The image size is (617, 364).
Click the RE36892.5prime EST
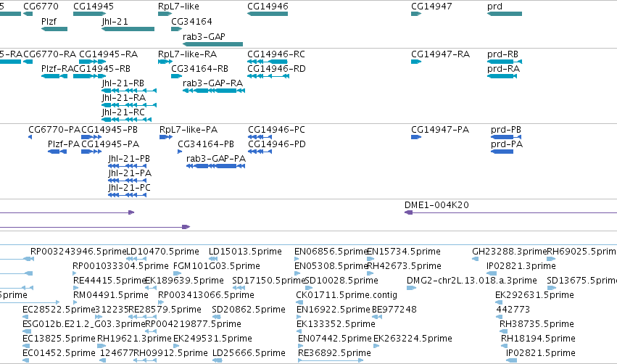pyautogui.click(x=334, y=353)
